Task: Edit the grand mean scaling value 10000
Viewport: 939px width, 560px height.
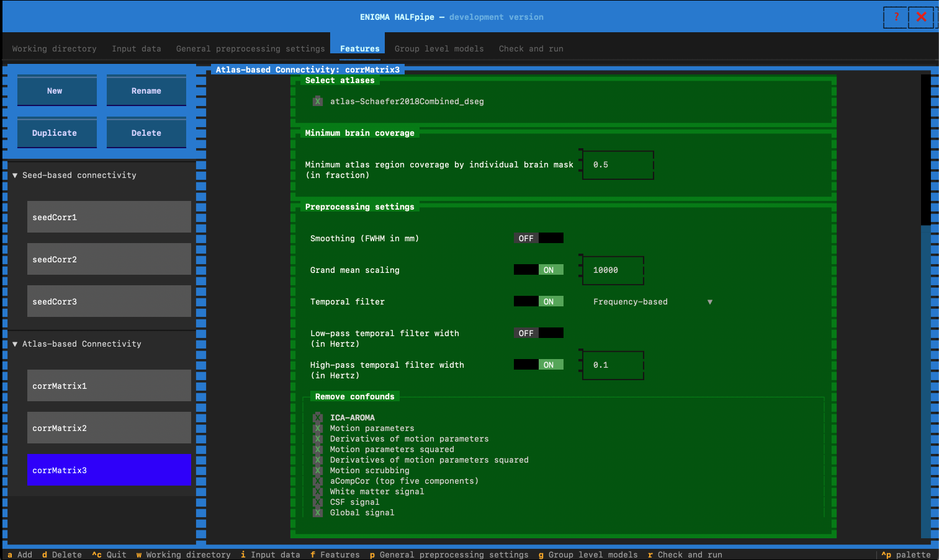Action: (x=613, y=270)
